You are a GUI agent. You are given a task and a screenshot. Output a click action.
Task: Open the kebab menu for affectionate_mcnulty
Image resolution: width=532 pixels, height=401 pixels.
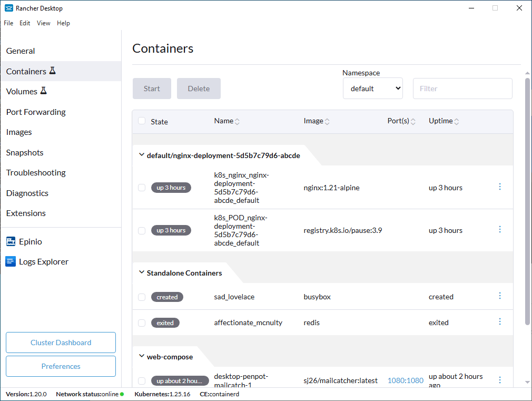point(499,322)
